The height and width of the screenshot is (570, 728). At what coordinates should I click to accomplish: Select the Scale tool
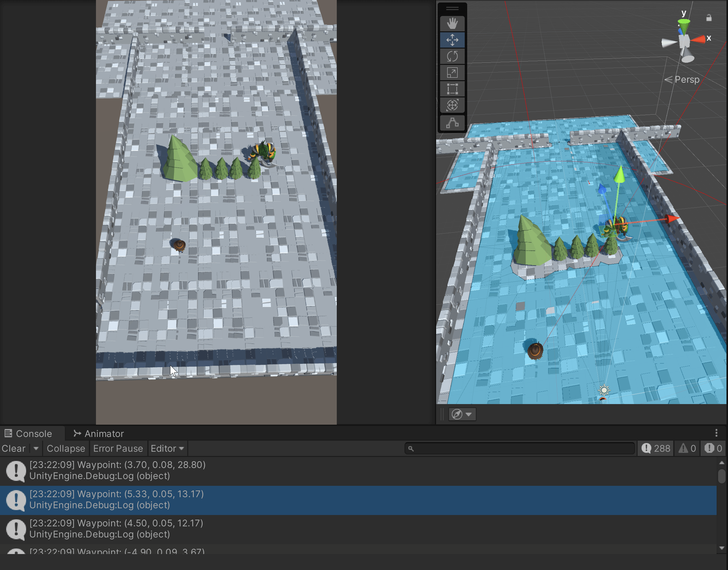452,73
